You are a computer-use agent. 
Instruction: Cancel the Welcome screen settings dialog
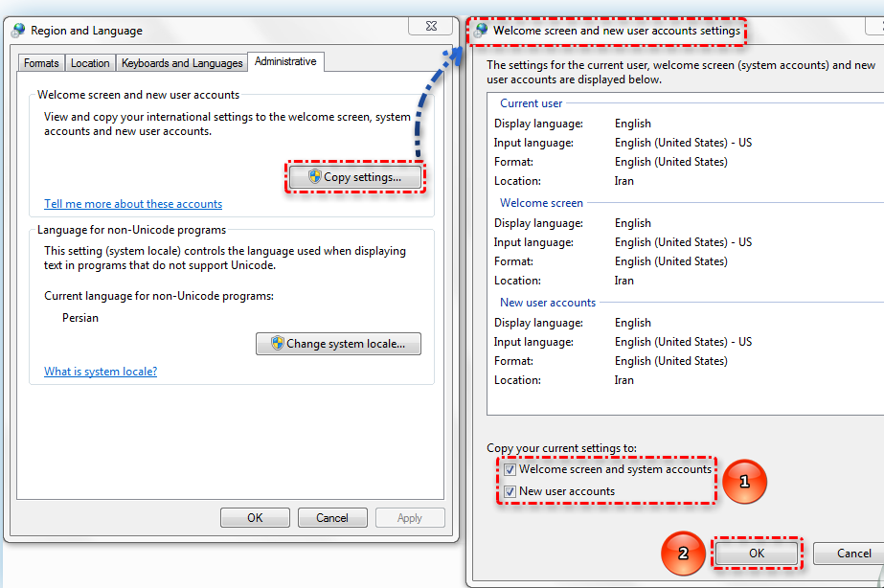pos(852,554)
